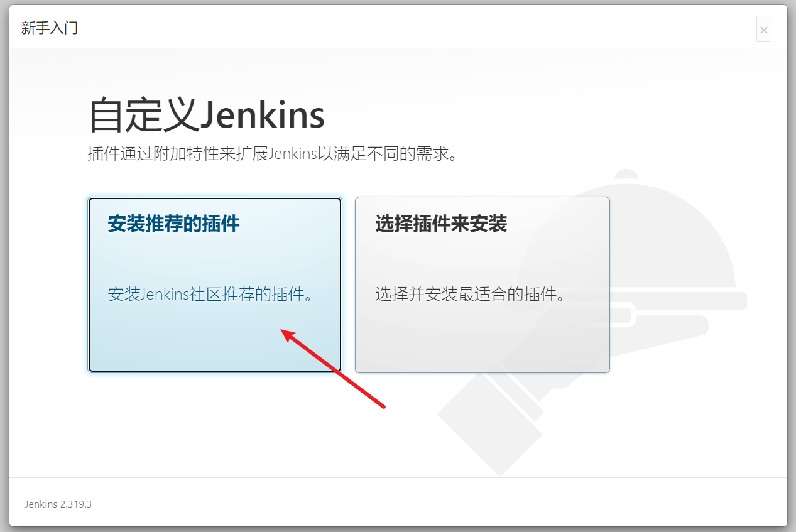Click the 新手入门 dialog title

(x=50, y=28)
